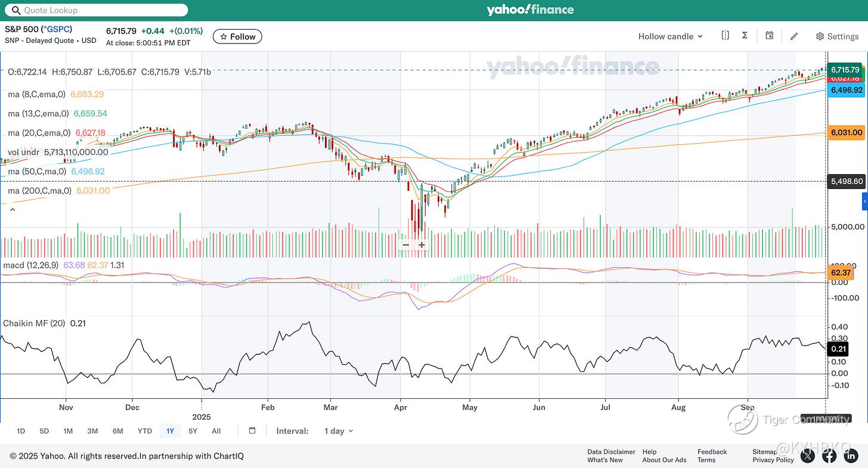Click the ma (13,C,ema,0) legend label
This screenshot has height=468, width=868.
[x=38, y=113]
